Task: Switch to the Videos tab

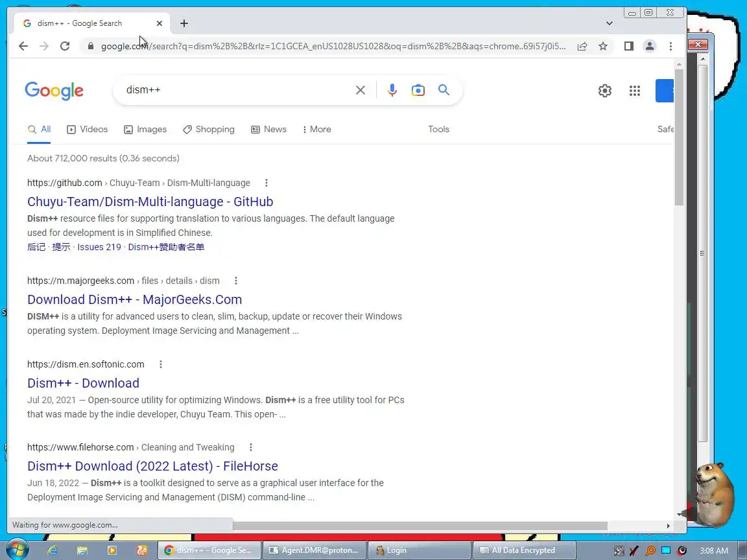Action: click(x=87, y=130)
